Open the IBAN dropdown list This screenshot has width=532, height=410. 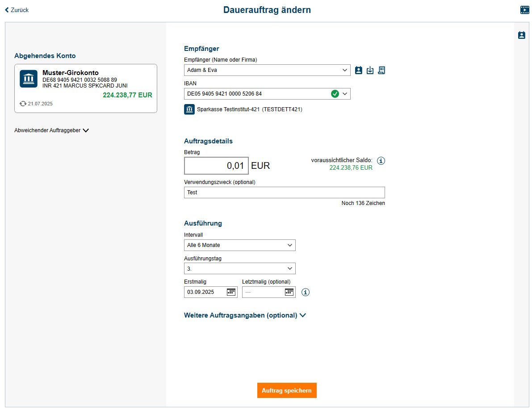click(345, 94)
